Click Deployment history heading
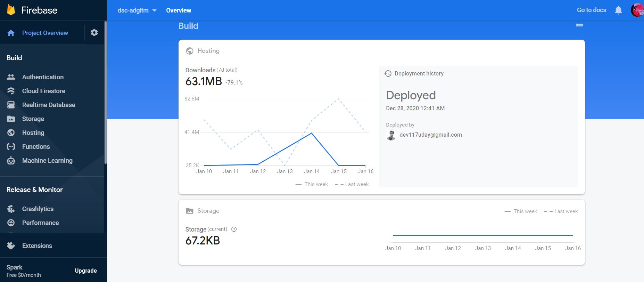This screenshot has width=644, height=282. coord(419,74)
